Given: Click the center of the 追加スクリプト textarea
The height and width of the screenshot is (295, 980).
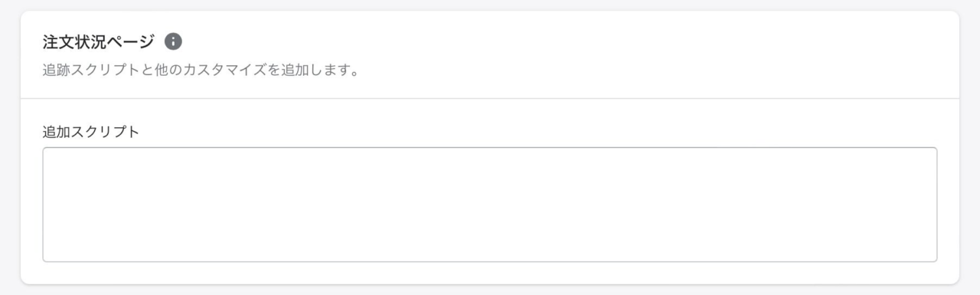Looking at the screenshot, I should (x=490, y=205).
